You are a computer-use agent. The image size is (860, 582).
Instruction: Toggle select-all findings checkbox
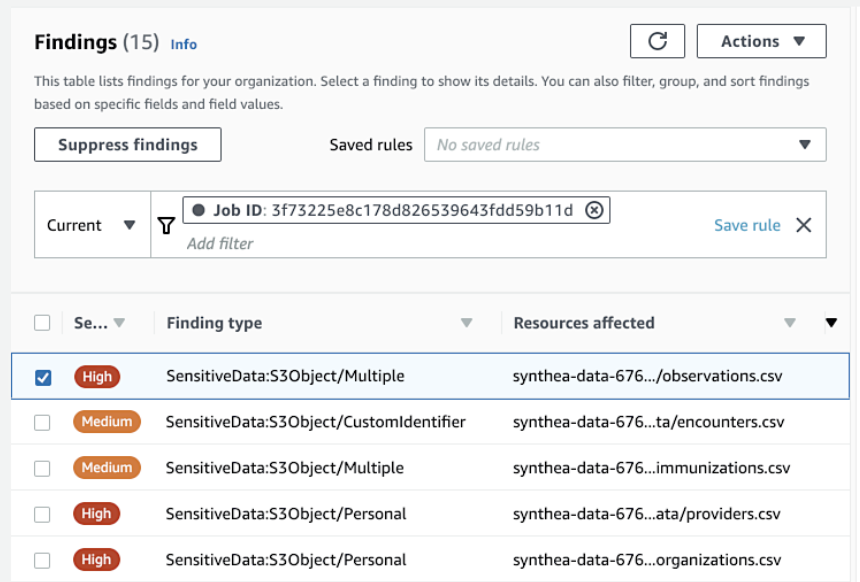pyautogui.click(x=42, y=323)
